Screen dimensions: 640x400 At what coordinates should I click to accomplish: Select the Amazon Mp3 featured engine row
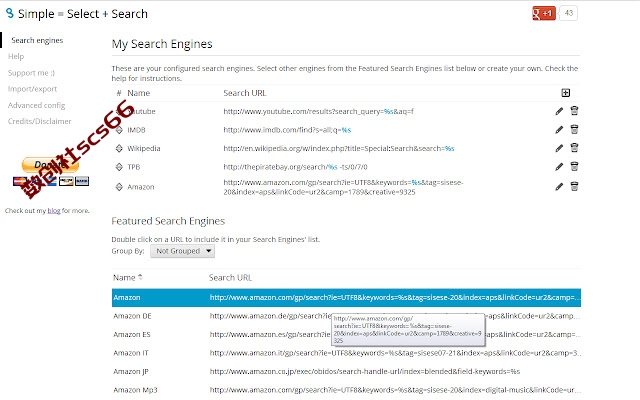346,390
